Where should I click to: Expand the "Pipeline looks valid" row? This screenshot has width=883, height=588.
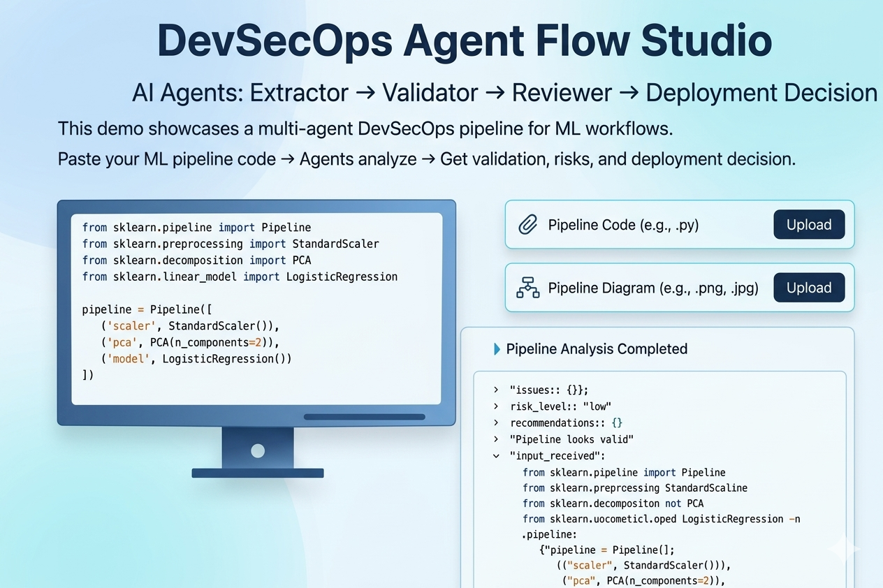(496, 439)
